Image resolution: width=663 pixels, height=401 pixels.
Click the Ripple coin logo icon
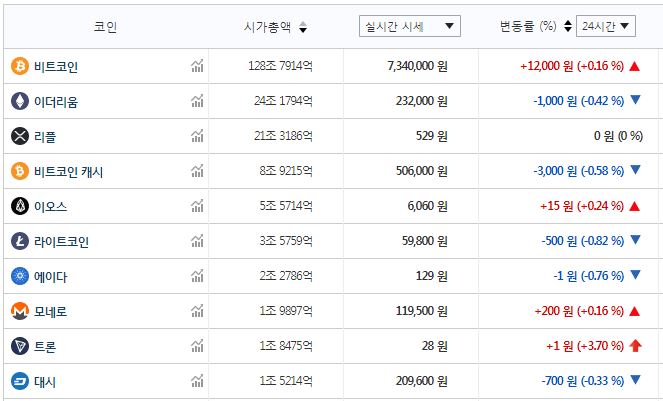click(19, 136)
